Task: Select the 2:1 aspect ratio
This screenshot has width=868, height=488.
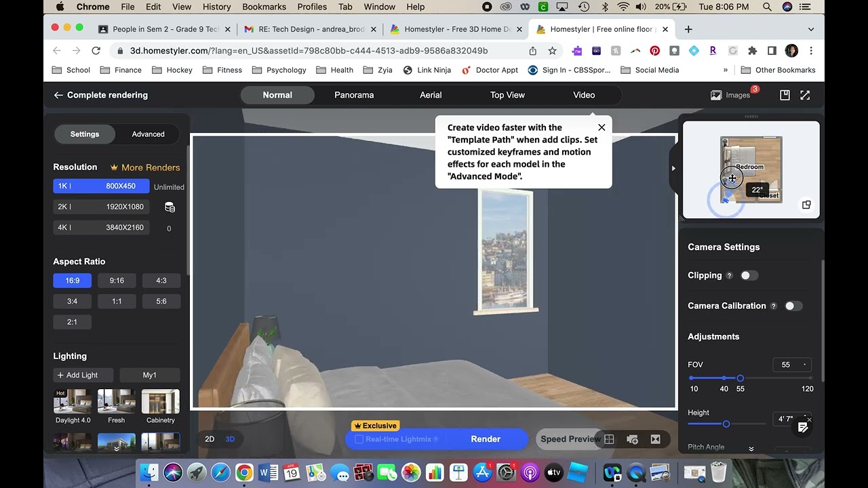Action: (x=73, y=323)
